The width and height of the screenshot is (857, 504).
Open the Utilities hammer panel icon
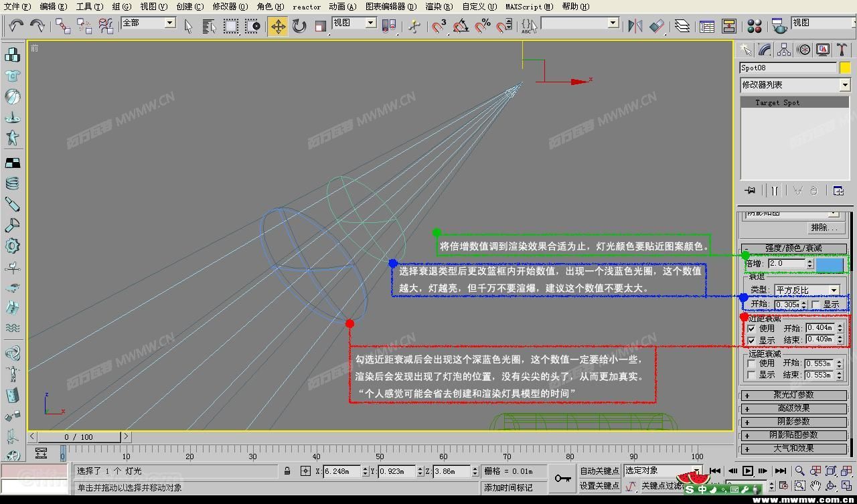click(842, 50)
